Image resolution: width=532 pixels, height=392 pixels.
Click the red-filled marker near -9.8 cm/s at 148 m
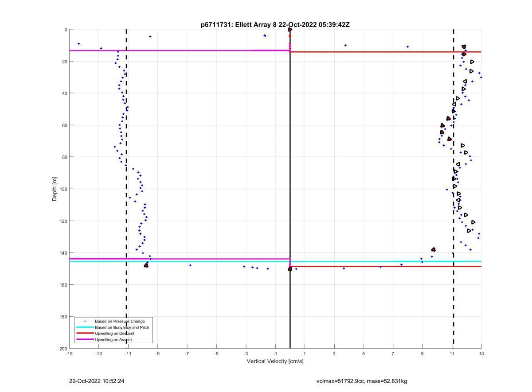click(146, 265)
